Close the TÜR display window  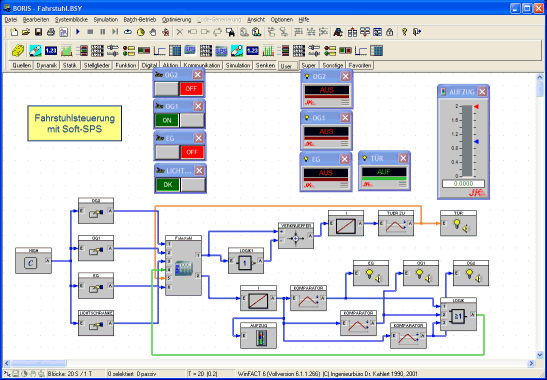tap(403, 158)
